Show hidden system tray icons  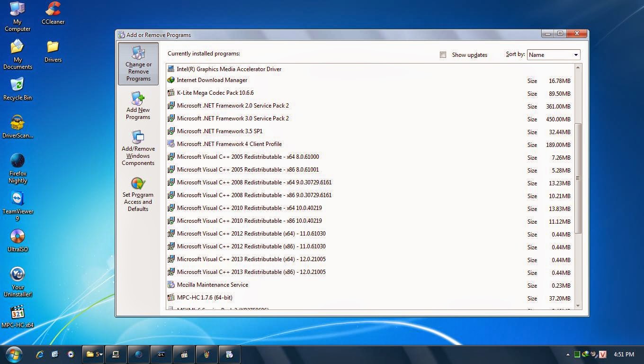tap(568, 355)
